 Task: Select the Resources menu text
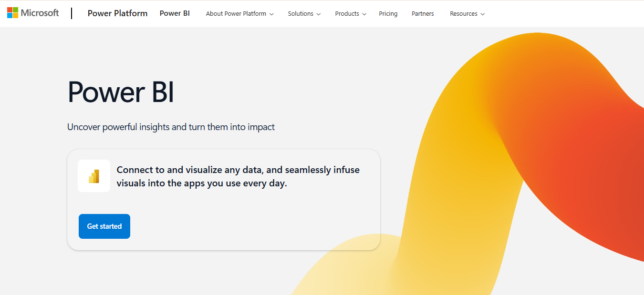coord(463,14)
